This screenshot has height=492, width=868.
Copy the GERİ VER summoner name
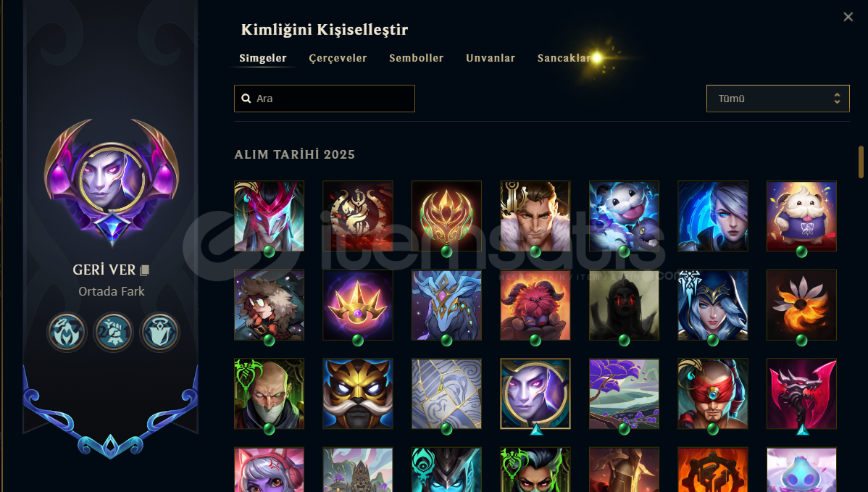[x=144, y=270]
